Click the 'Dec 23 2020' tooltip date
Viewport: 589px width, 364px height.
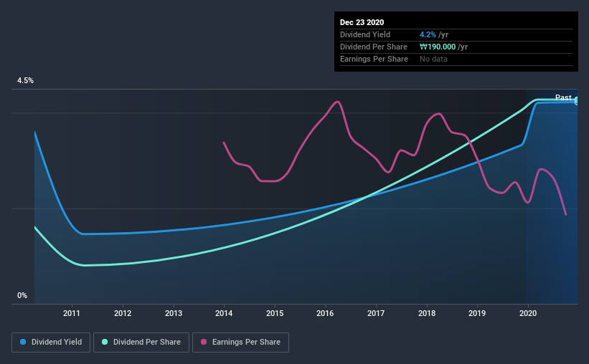362,22
